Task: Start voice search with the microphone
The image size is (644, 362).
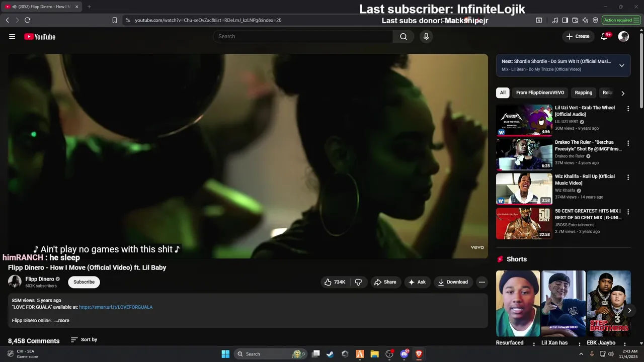Action: (x=426, y=37)
